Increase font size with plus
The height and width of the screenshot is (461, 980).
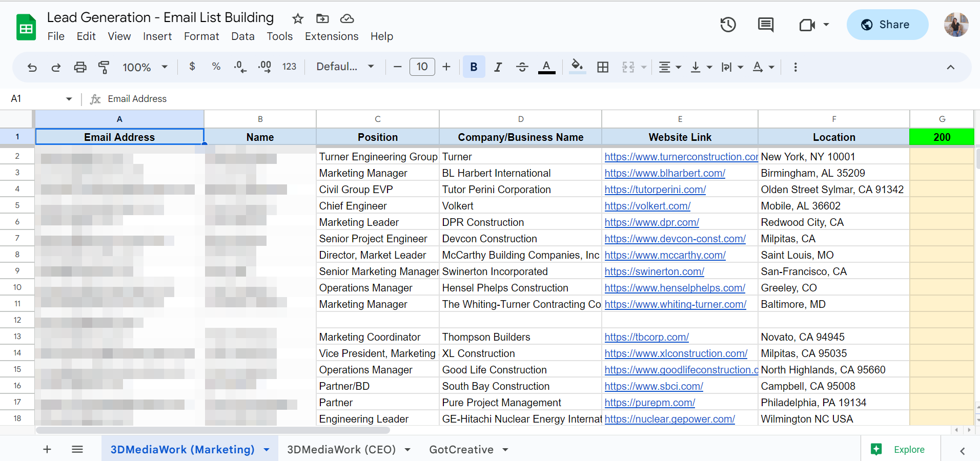(x=446, y=67)
